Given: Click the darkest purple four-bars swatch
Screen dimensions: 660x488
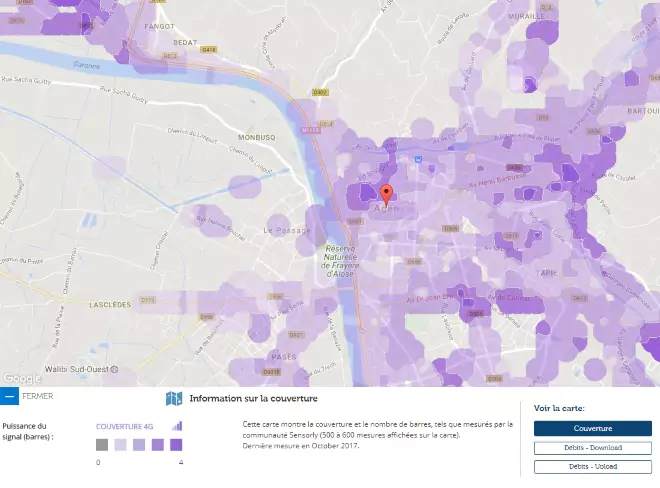Looking at the screenshot, I should tap(176, 445).
